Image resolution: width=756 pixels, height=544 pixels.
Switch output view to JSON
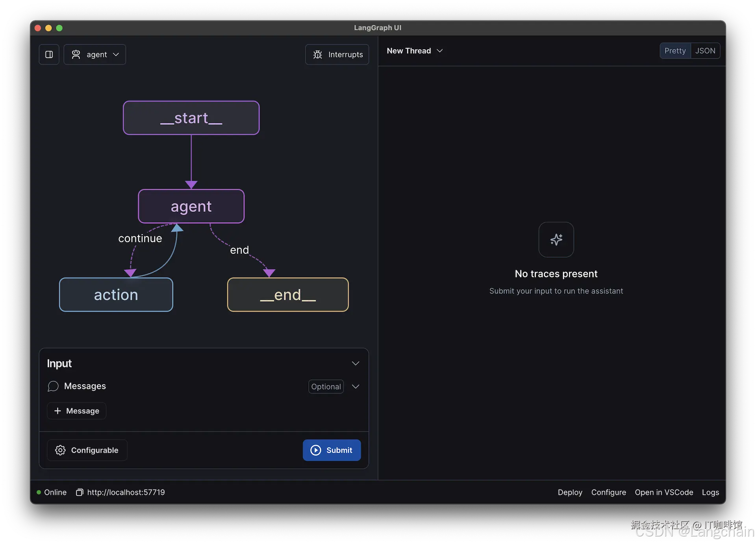click(x=705, y=51)
